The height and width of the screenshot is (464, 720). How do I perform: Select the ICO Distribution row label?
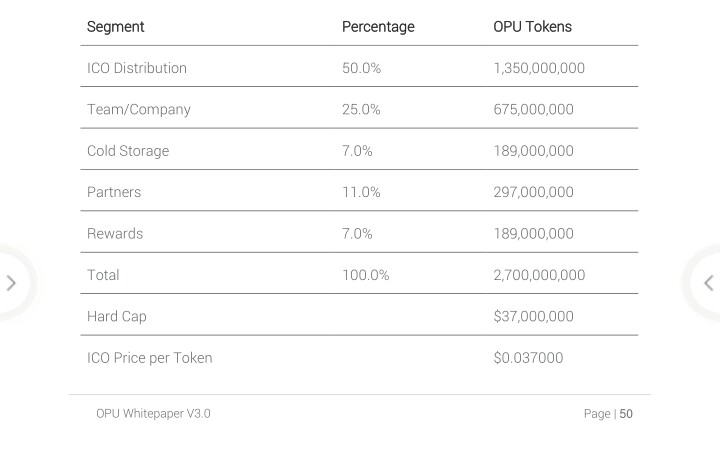tap(137, 68)
